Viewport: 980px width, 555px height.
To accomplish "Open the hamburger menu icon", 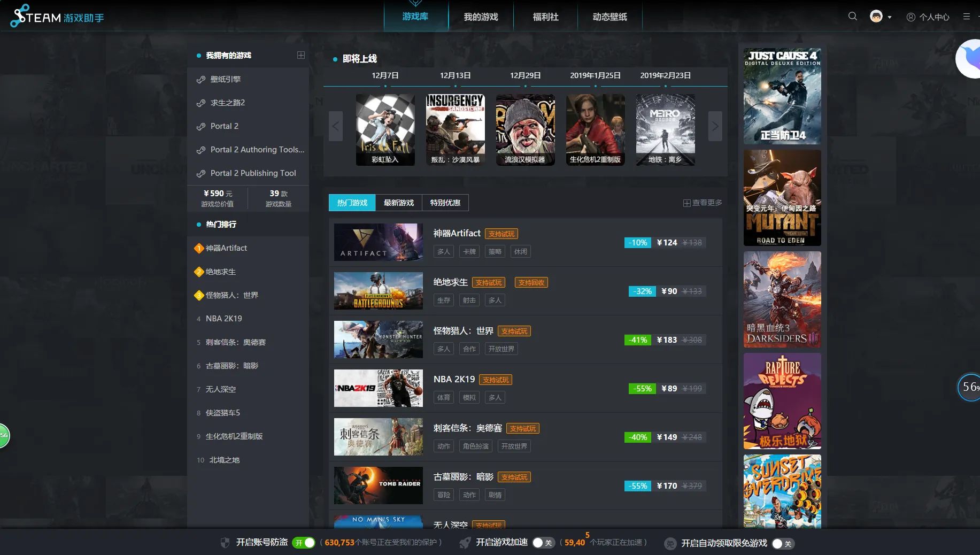I will (967, 17).
